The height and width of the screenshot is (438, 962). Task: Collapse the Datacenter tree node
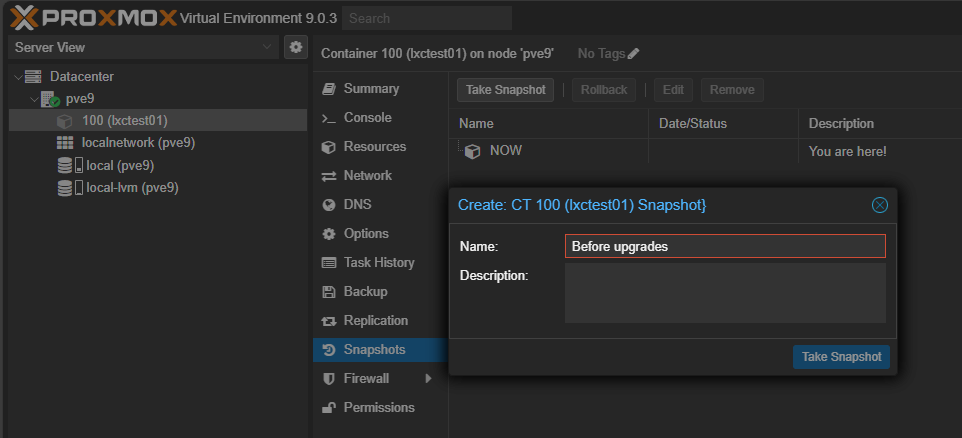click(19, 77)
